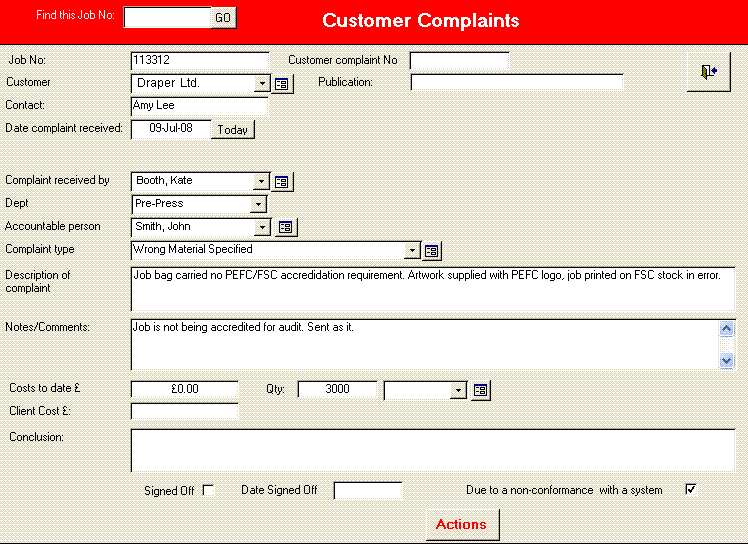Image resolution: width=748 pixels, height=544 pixels.
Task: Expand the Complaint type dropdown list
Action: tap(412, 250)
